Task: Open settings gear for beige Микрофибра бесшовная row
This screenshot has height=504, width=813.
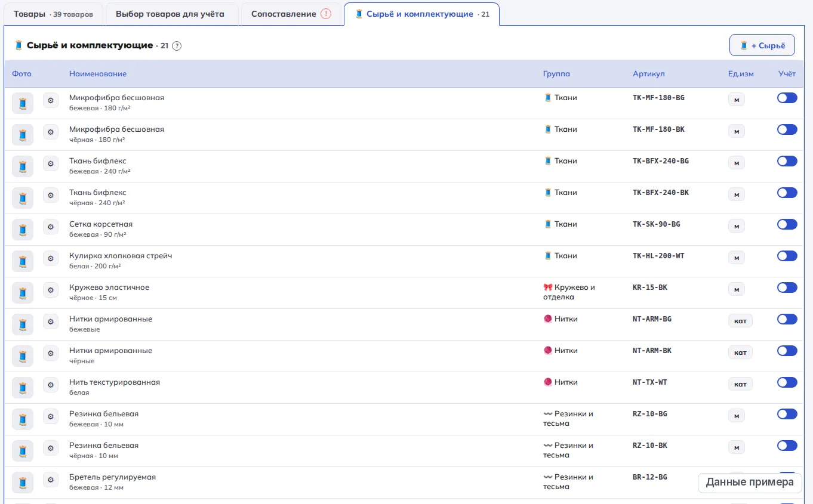Action: [x=51, y=100]
